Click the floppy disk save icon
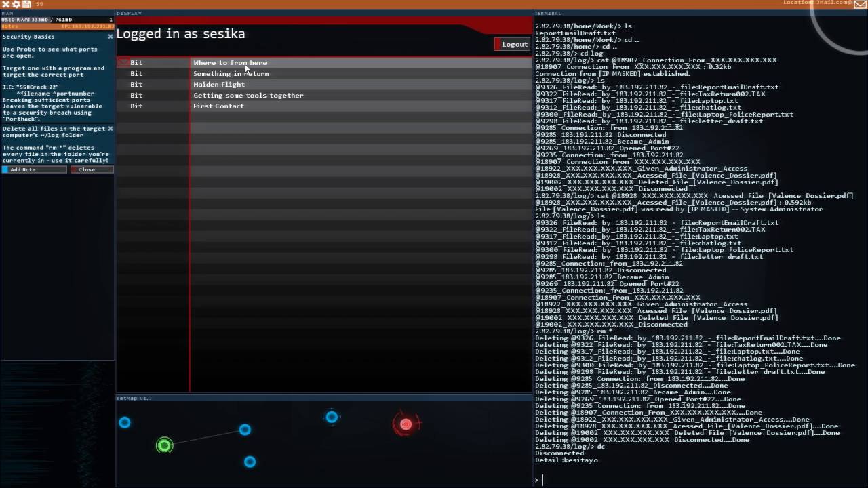Image resolution: width=868 pixels, height=488 pixels. point(26,4)
